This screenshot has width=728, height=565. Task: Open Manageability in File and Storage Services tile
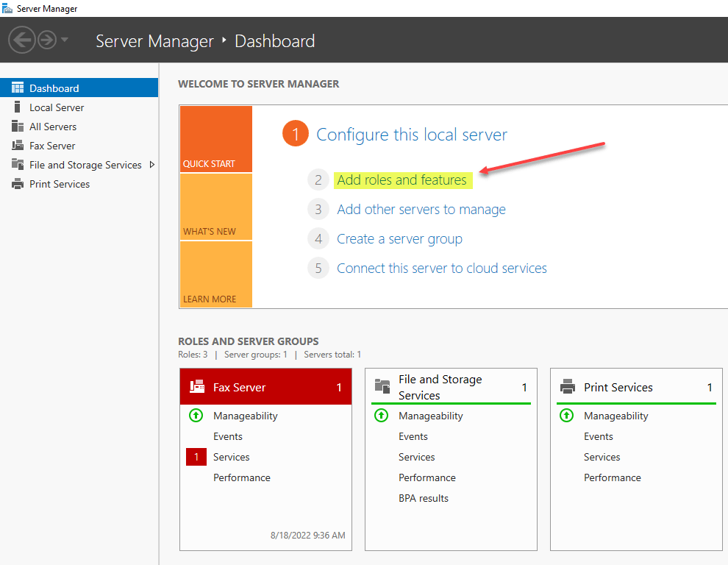[430, 416]
